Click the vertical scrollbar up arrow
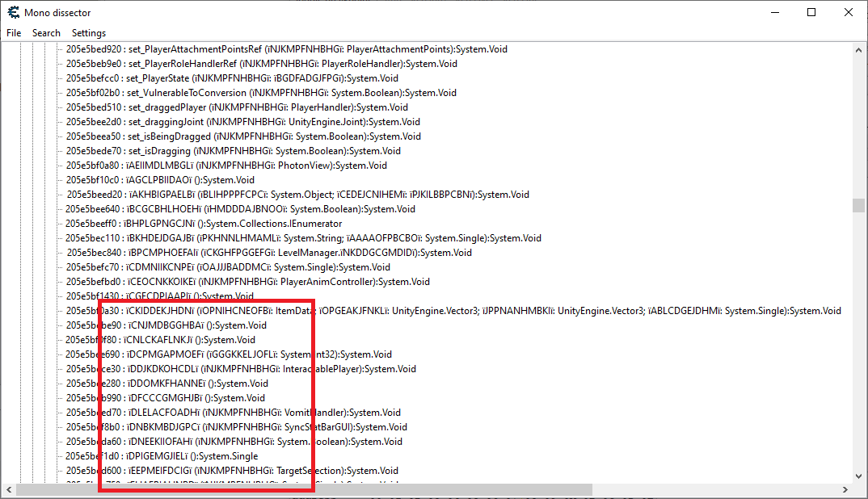Image resolution: width=868 pixels, height=499 pixels. click(858, 50)
